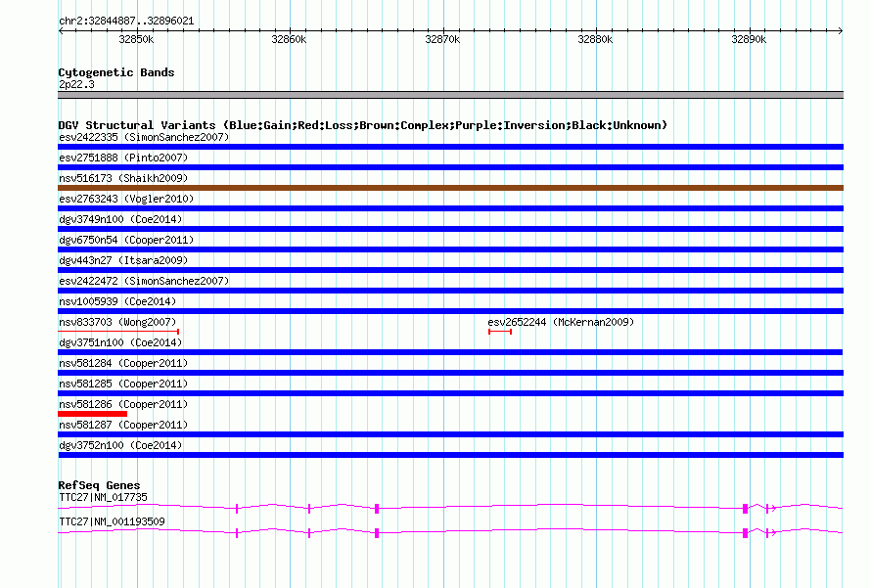The image size is (871, 588).
Task: Select the blue bar under dgv3752n100
Action: [x=450, y=455]
